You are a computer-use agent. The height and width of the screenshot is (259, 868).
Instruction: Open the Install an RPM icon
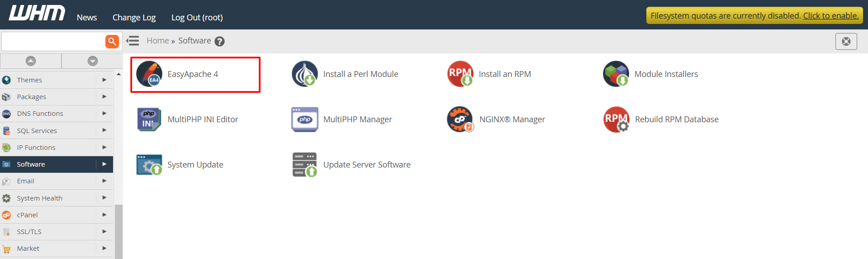tap(460, 74)
